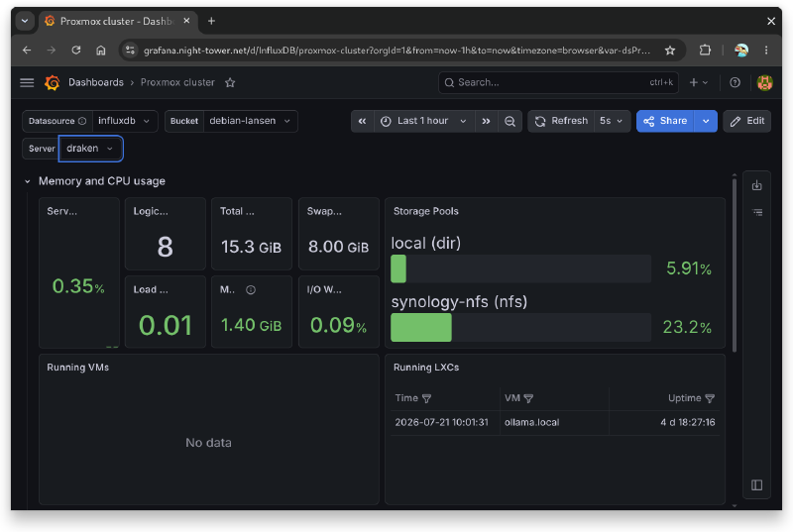Close the Proxmox cluster tab

click(186, 21)
